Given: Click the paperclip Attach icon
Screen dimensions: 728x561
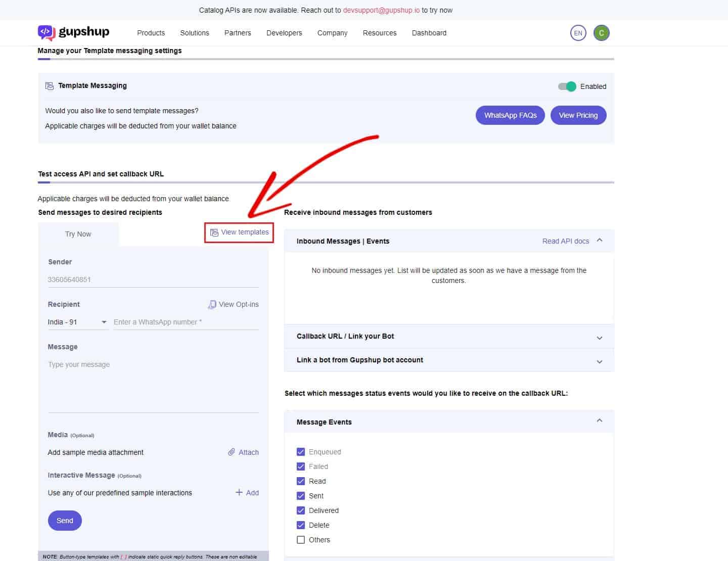Looking at the screenshot, I should pyautogui.click(x=232, y=452).
